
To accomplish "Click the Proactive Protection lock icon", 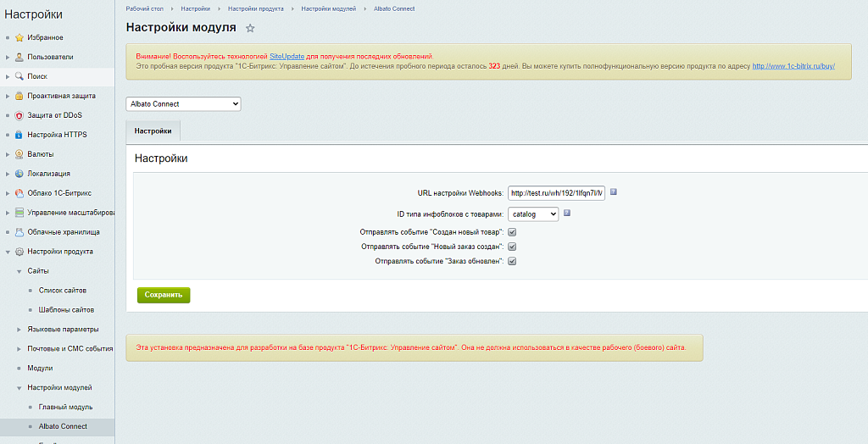I will click(19, 96).
